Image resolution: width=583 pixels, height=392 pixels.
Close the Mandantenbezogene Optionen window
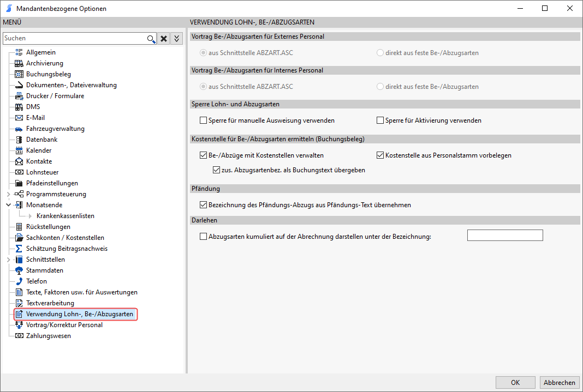569,8
